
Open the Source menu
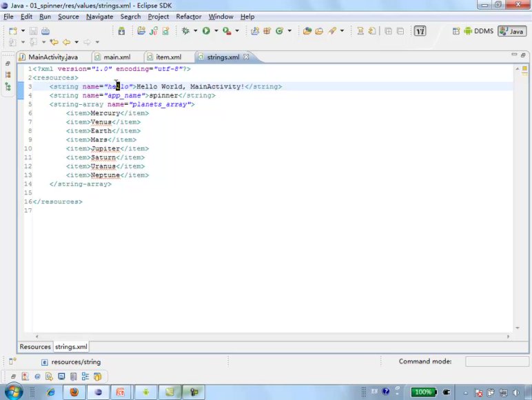pos(68,17)
